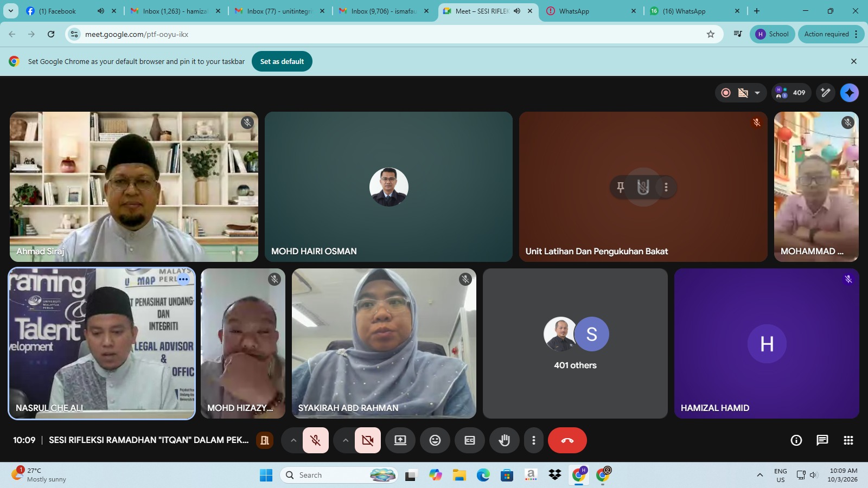Viewport: 868px width, 488px height.
Task: Open the meeting details info icon
Action: 796,440
